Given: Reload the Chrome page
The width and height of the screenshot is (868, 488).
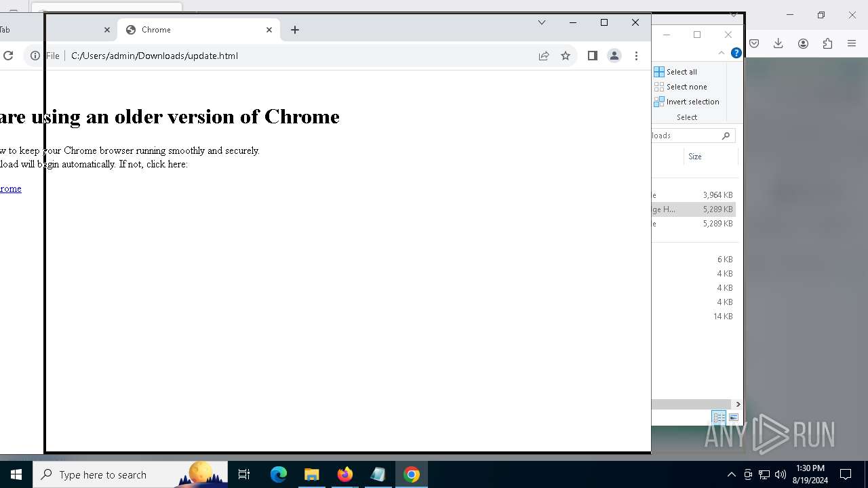Looking at the screenshot, I should pyautogui.click(x=8, y=56).
